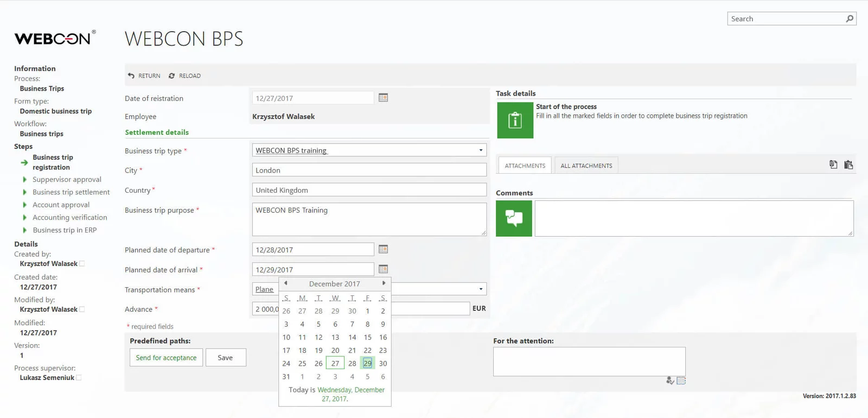Open calendar picker for Planned date of departure
868x418 pixels.
click(x=383, y=249)
